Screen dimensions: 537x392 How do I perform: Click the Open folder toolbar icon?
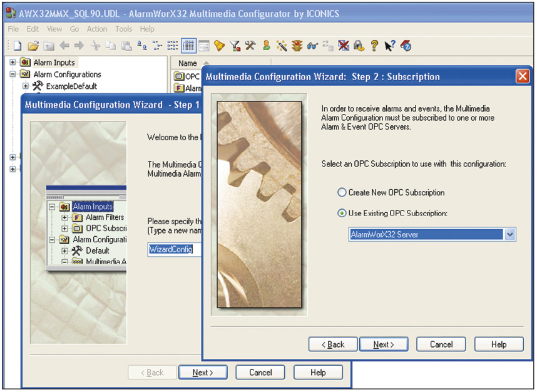pyautogui.click(x=33, y=46)
